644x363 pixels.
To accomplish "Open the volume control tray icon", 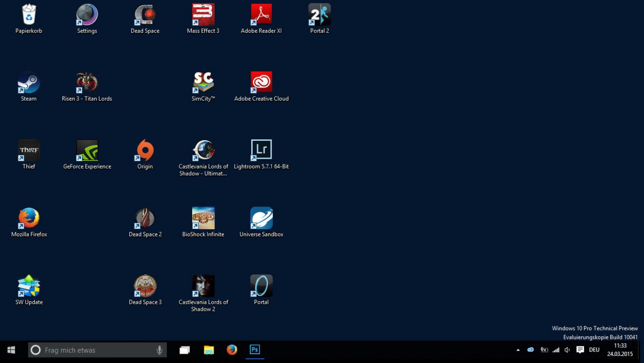I will tap(568, 350).
